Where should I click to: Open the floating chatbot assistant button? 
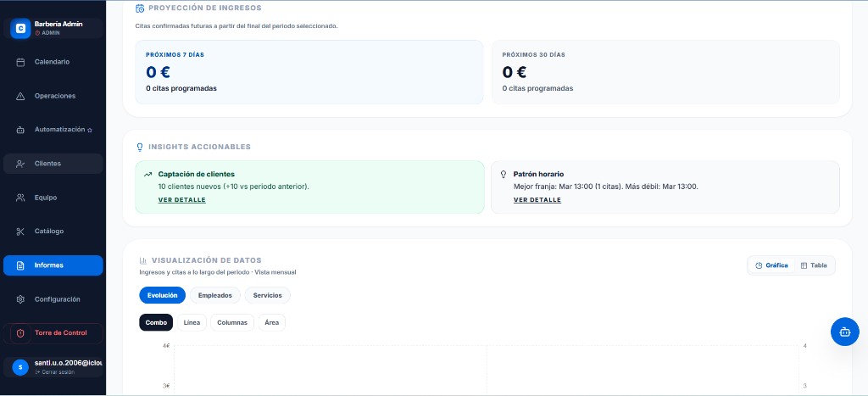(845, 332)
